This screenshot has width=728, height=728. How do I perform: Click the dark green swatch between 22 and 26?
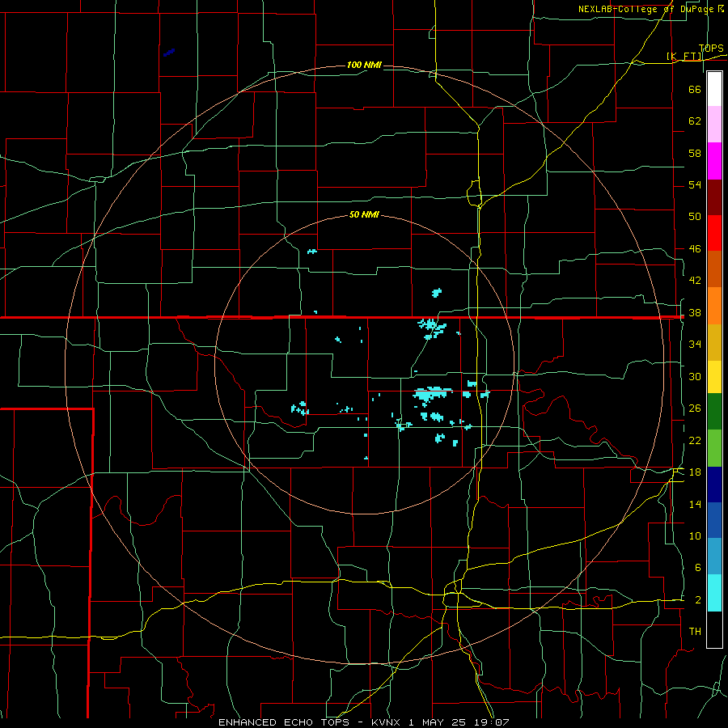714,412
